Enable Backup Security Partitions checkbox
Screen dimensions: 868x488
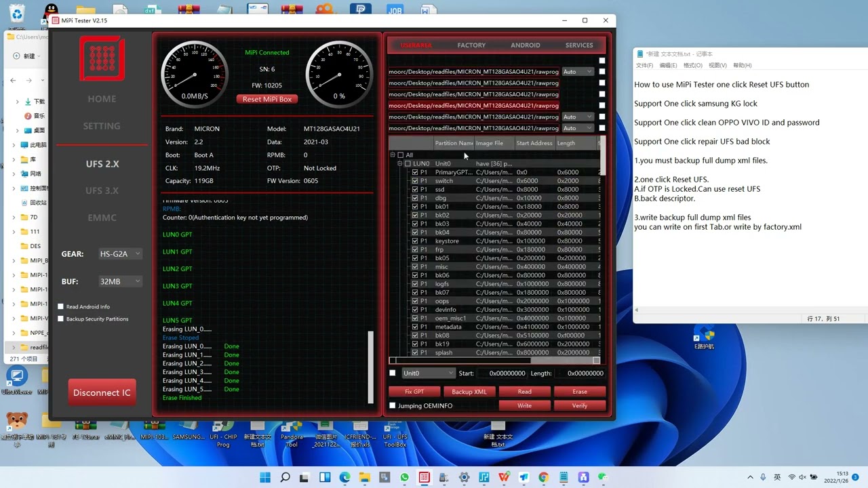click(x=61, y=319)
